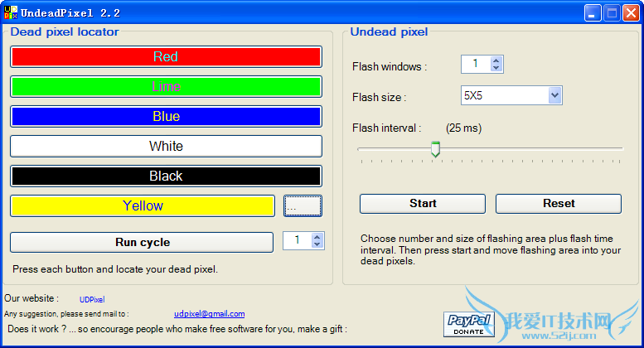Click the disabled maximize window button

point(612,13)
